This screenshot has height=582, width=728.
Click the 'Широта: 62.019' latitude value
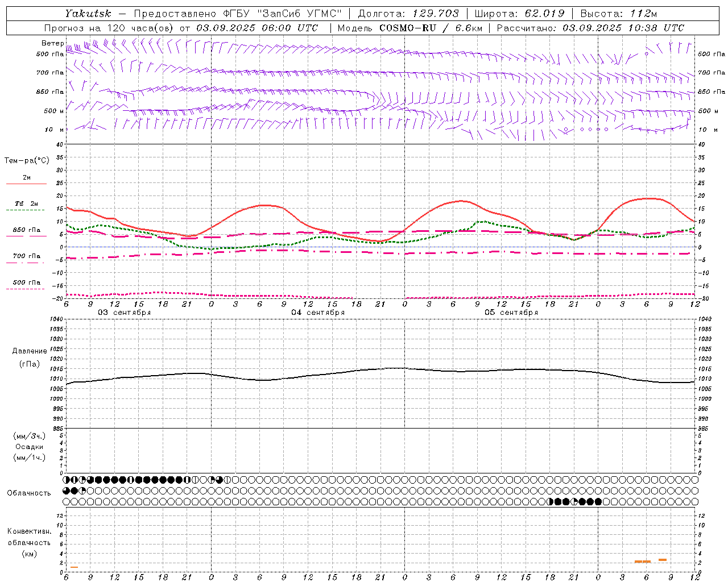tap(520, 14)
